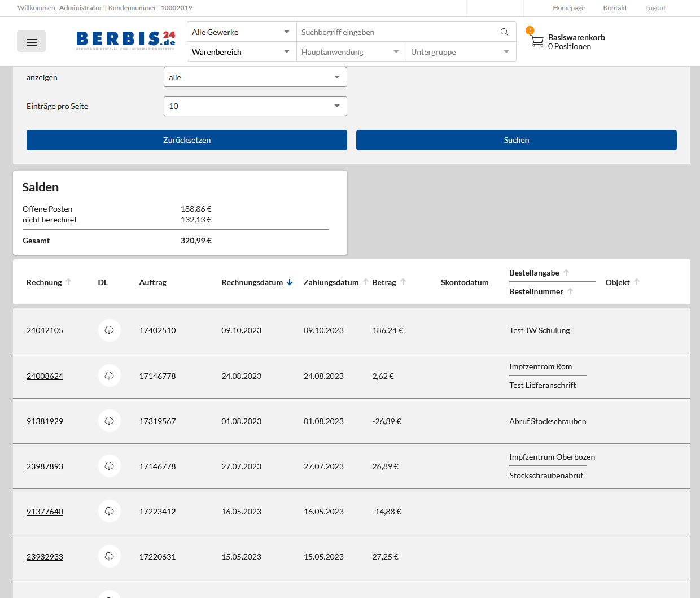Select Auftrag number 17220631

tap(158, 557)
